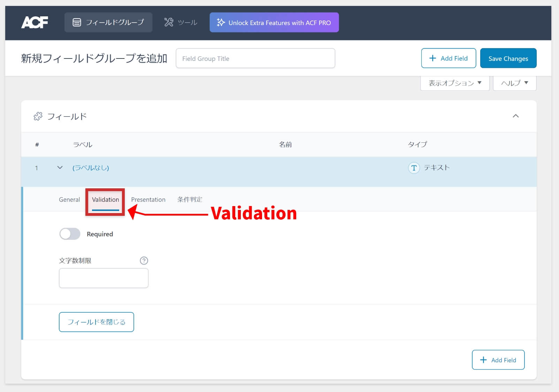
Task: Click フィールドを閉じる button
Action: click(96, 322)
